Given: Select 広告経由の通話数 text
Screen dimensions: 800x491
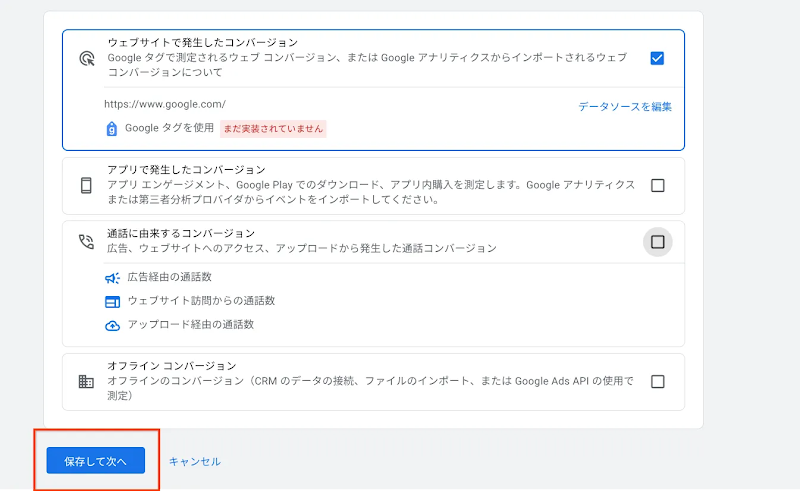Looking at the screenshot, I should pyautogui.click(x=169, y=277).
